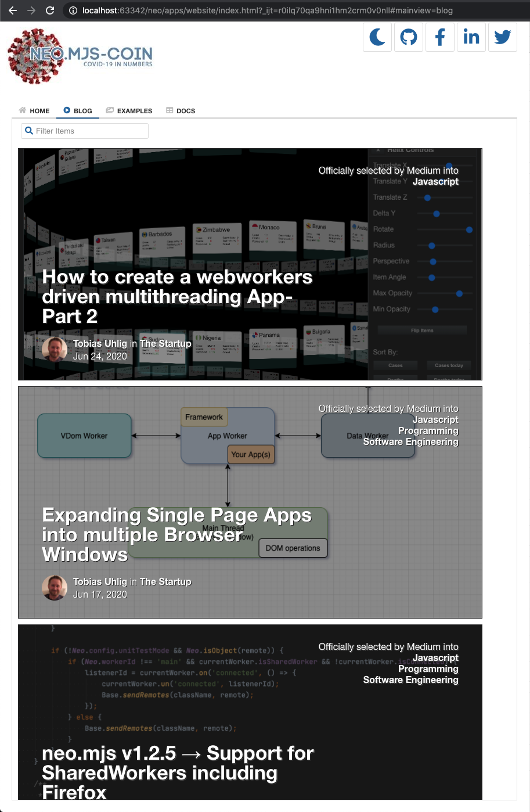
Task: Reload the page in the browser
Action: click(50, 10)
